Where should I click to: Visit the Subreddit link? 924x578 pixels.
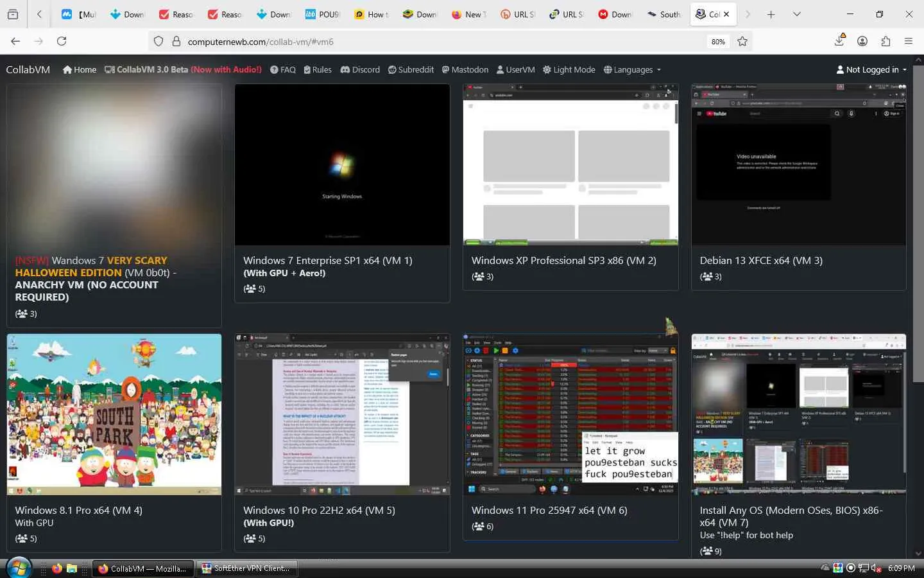click(x=411, y=69)
